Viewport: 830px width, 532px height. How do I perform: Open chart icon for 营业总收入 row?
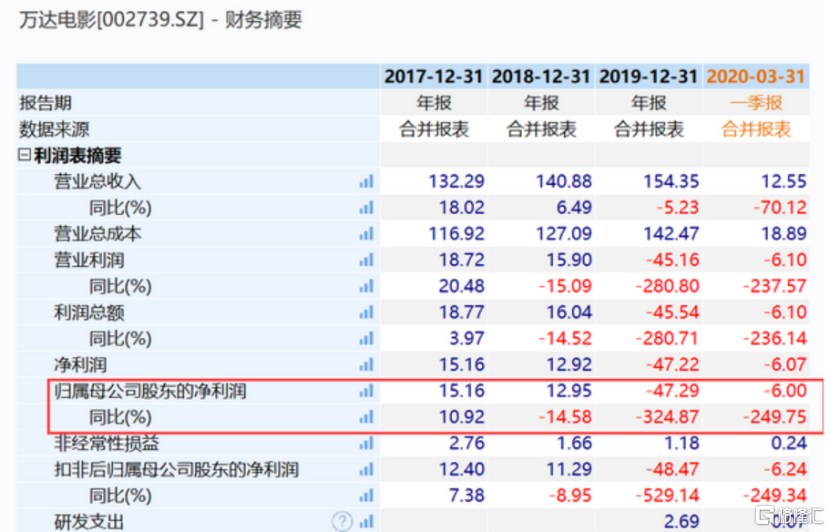pos(366,182)
